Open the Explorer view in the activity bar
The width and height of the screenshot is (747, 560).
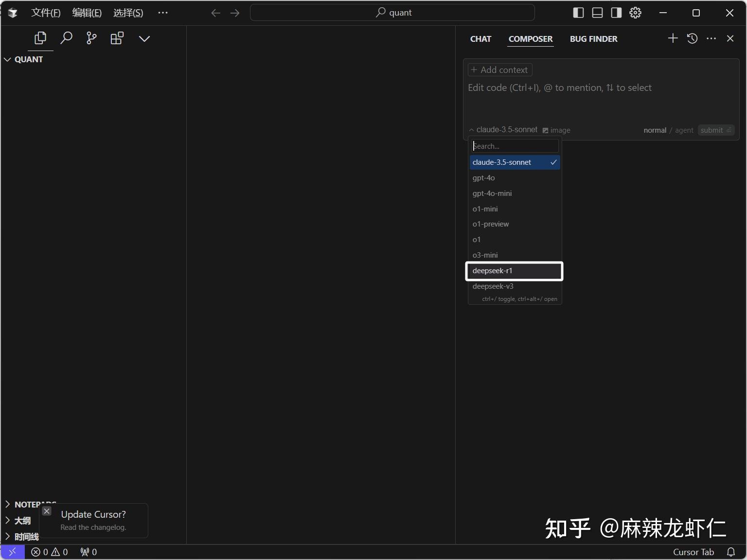click(40, 38)
